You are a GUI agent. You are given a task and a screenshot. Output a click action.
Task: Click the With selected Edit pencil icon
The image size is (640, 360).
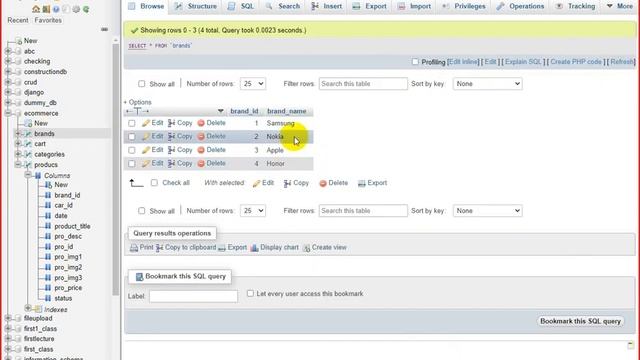[x=256, y=183]
